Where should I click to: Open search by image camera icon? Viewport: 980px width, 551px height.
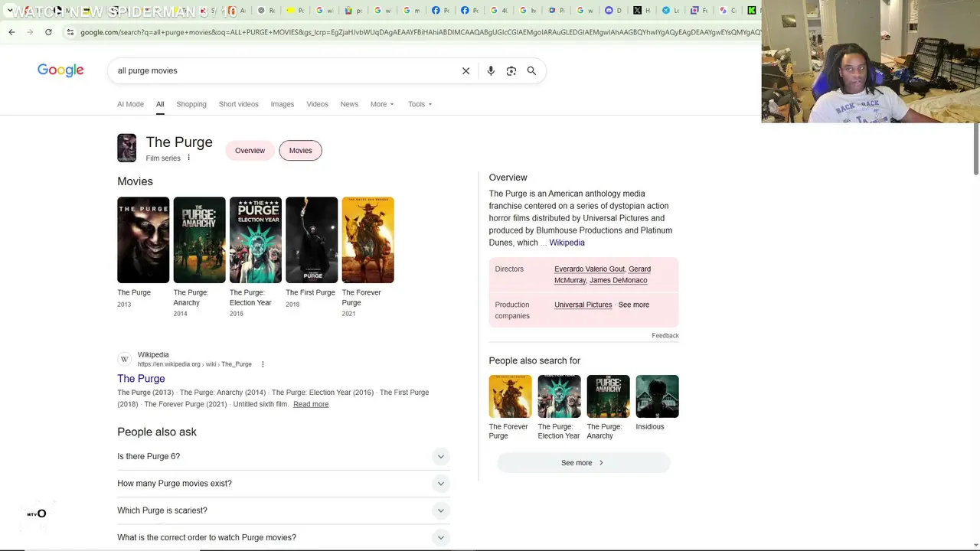(511, 70)
